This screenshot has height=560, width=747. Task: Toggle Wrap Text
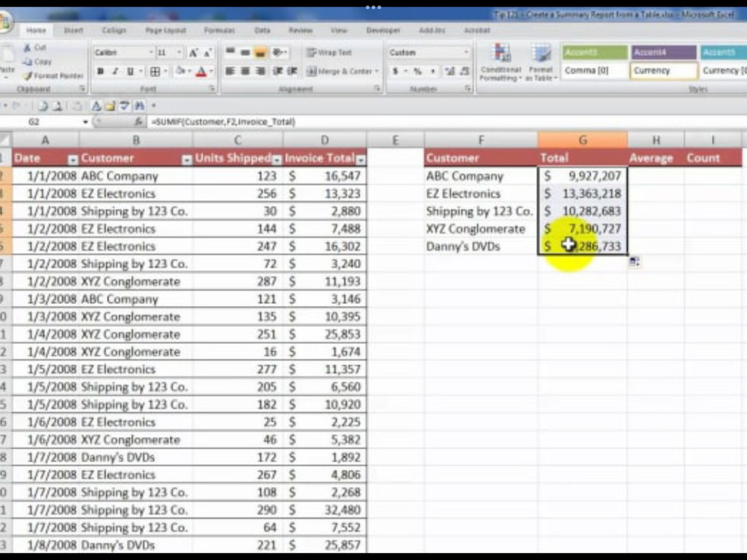(x=329, y=52)
